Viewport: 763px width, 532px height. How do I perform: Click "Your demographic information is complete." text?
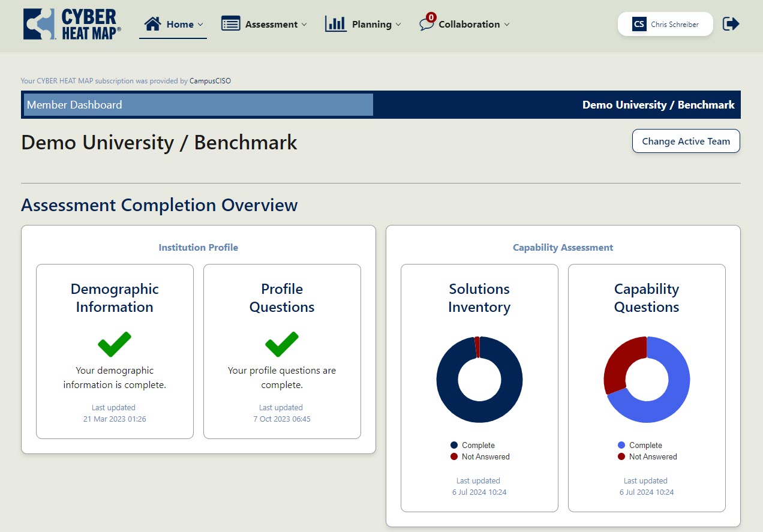[x=115, y=378]
